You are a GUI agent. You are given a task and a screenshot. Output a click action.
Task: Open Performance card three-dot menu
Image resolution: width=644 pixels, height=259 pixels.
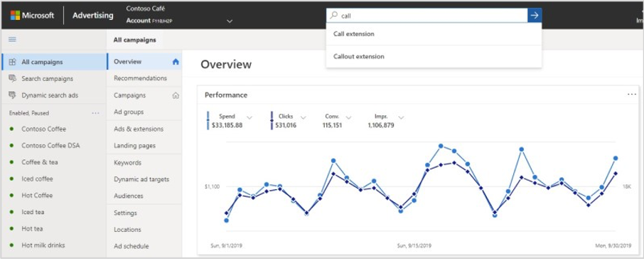click(x=632, y=95)
